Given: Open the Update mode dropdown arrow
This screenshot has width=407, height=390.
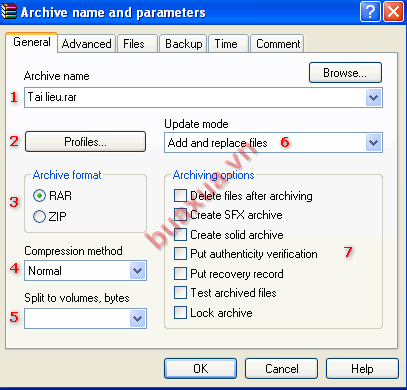Looking at the screenshot, I should (x=373, y=143).
